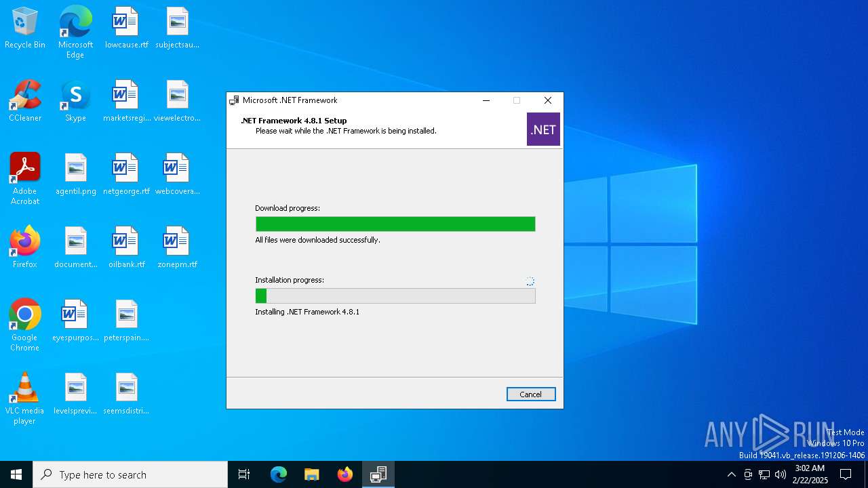Click 'Installing .NET Framework 4.8.1' status text
The image size is (868, 488).
coord(307,312)
